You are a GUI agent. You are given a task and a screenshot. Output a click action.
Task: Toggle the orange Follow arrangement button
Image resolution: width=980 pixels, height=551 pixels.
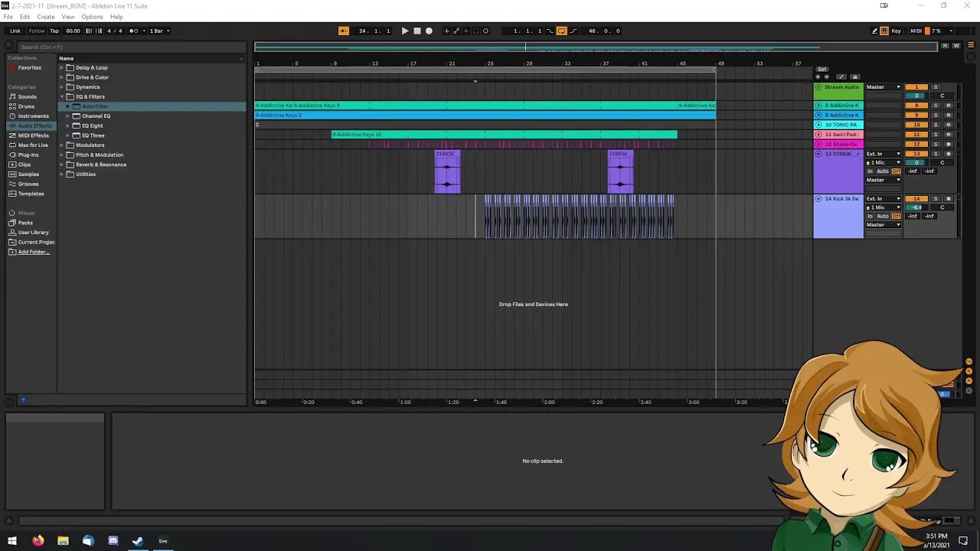pyautogui.click(x=343, y=31)
